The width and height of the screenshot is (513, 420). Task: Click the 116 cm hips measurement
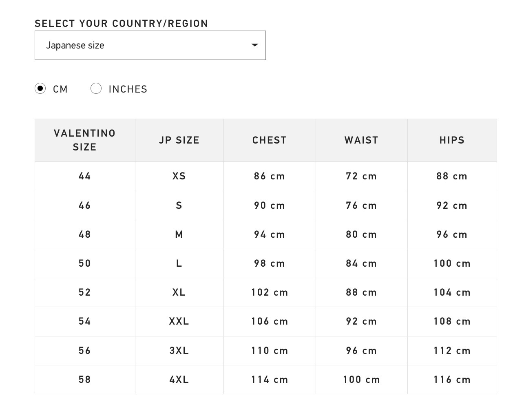coord(452,380)
